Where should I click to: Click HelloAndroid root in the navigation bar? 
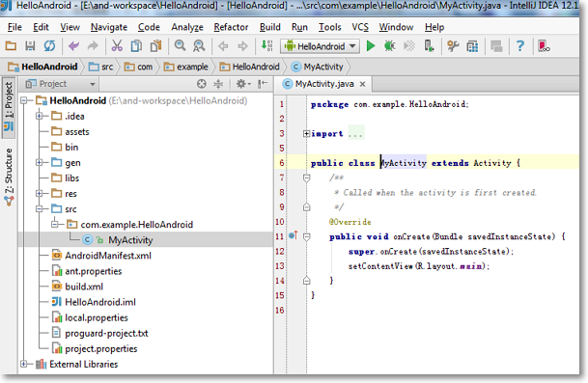pos(42,67)
